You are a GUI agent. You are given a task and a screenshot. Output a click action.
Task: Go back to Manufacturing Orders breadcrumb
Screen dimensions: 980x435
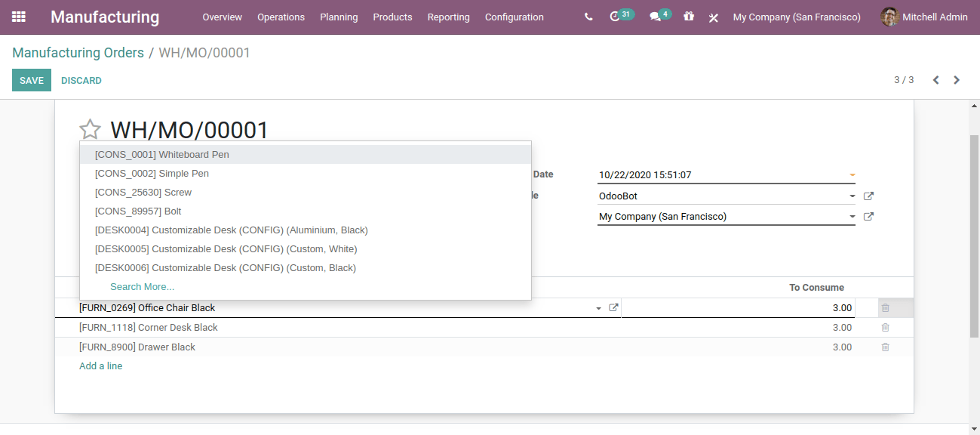(x=78, y=53)
